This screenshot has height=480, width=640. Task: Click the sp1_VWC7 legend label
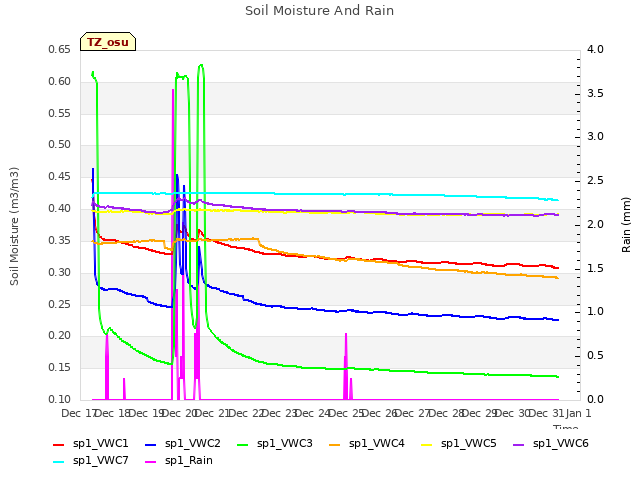(x=101, y=460)
